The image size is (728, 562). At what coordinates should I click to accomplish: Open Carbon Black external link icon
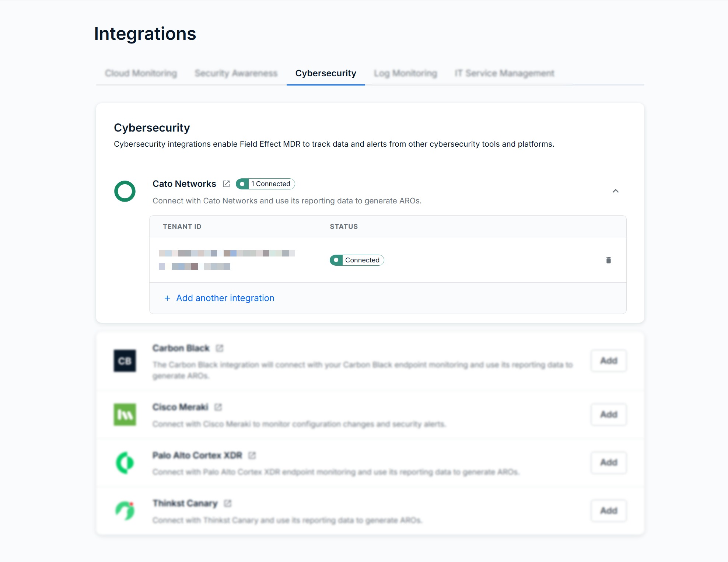pos(220,348)
